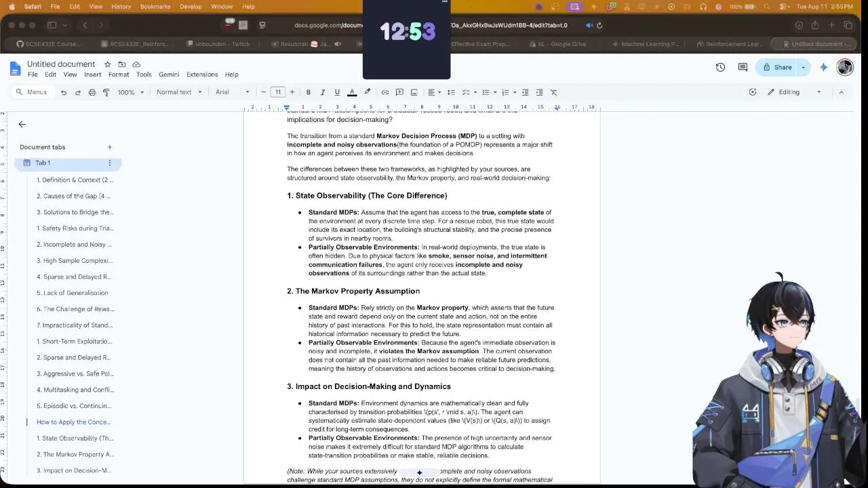Jump to '4. Multitasking and Confli...' outline heading
This screenshot has height=488, width=868.
pos(75,390)
